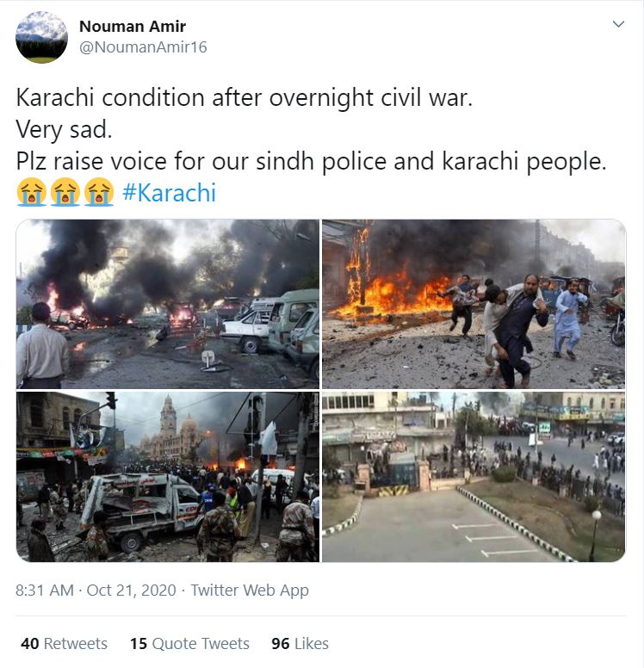Click the 'Very sad.' tweet line
The width and height of the screenshot is (644, 668).
[64, 129]
